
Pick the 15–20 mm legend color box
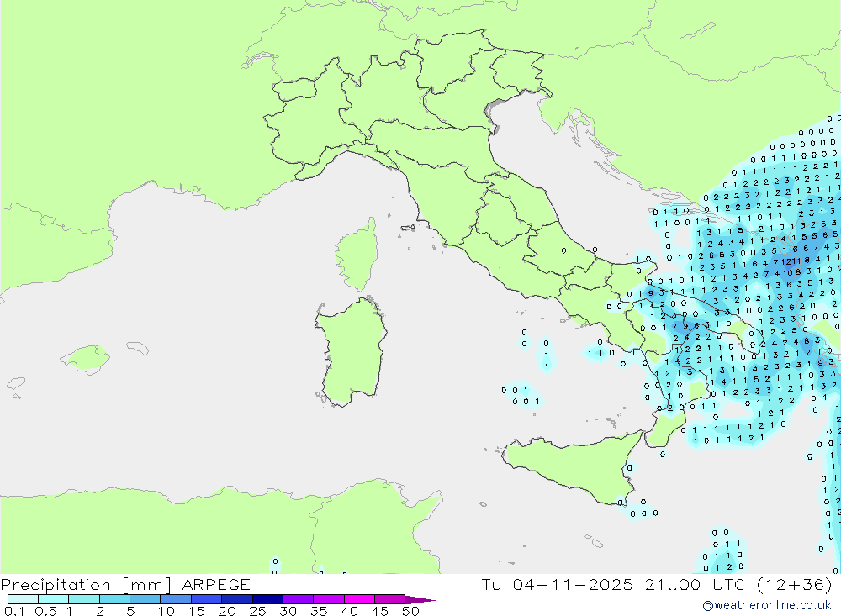point(207,599)
